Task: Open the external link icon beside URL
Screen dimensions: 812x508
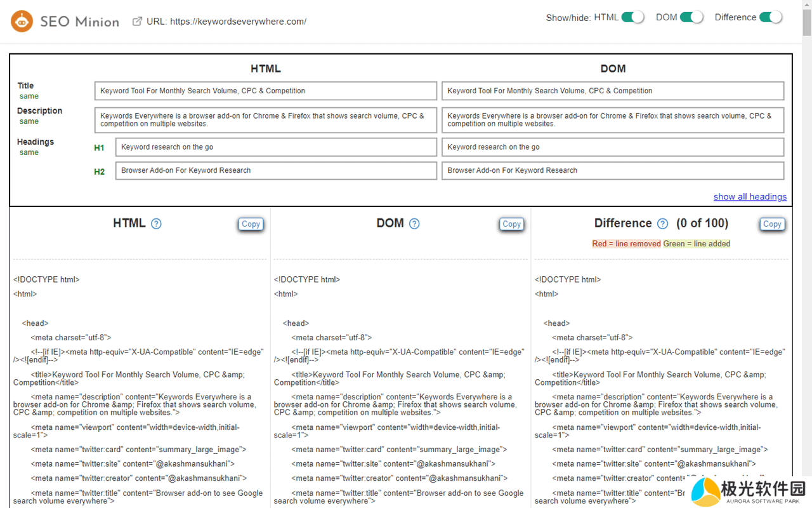Action: pos(137,22)
